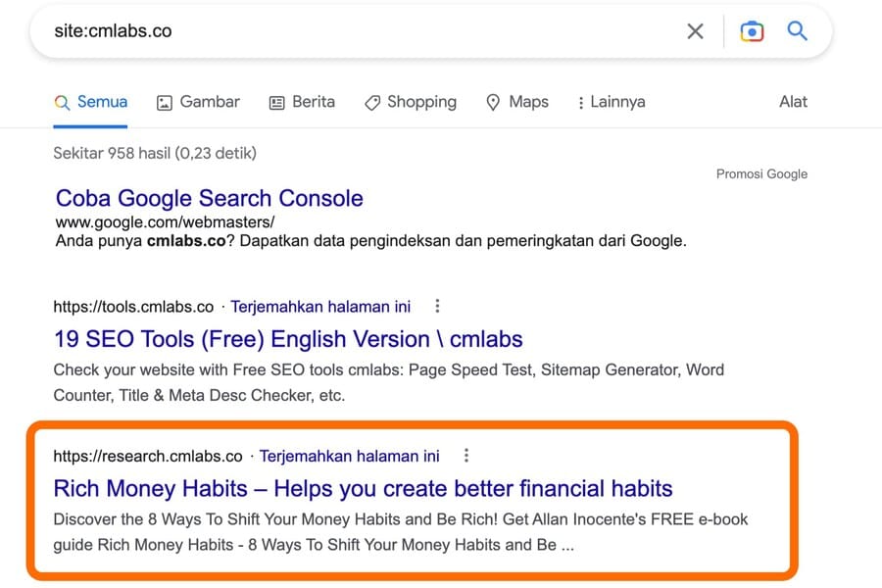The height and width of the screenshot is (588, 882).
Task: Open Google Lens camera search
Action: [x=752, y=31]
